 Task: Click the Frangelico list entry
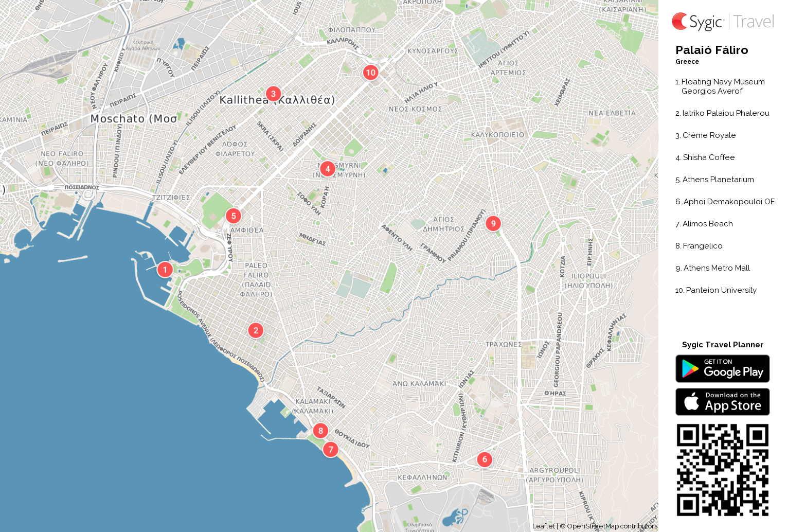click(699, 246)
